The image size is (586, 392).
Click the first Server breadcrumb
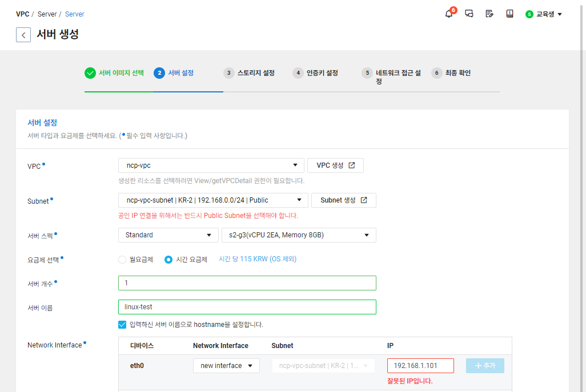pos(47,14)
